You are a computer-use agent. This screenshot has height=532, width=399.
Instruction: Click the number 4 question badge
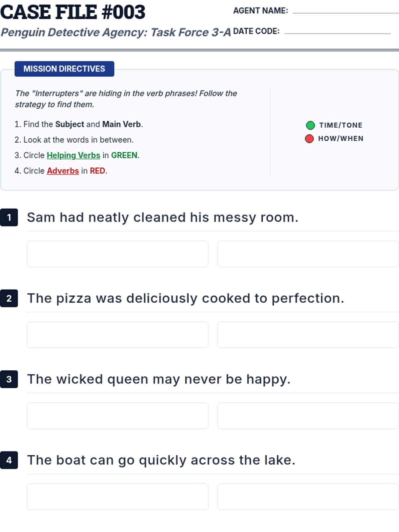[9, 460]
